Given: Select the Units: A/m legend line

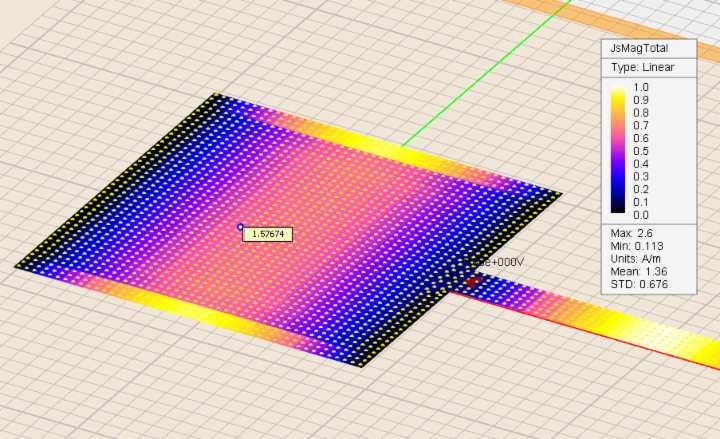Looking at the screenshot, I should [x=637, y=258].
